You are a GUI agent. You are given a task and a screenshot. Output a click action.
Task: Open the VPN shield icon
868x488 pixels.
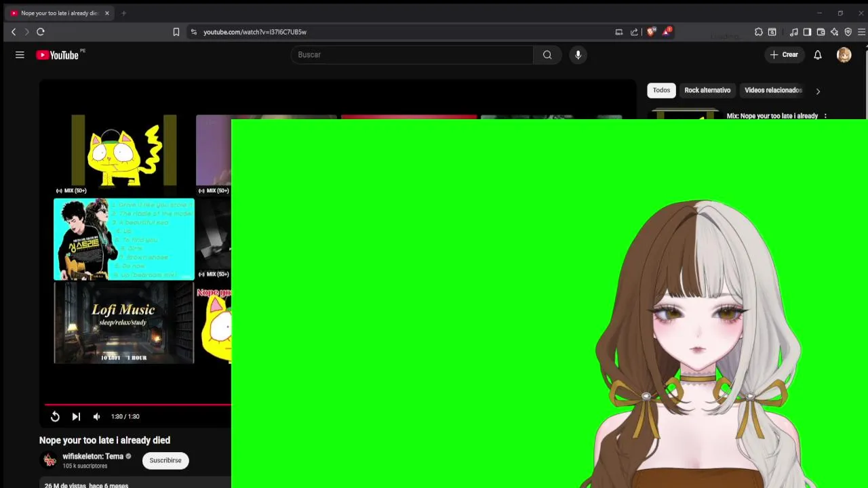click(x=848, y=32)
